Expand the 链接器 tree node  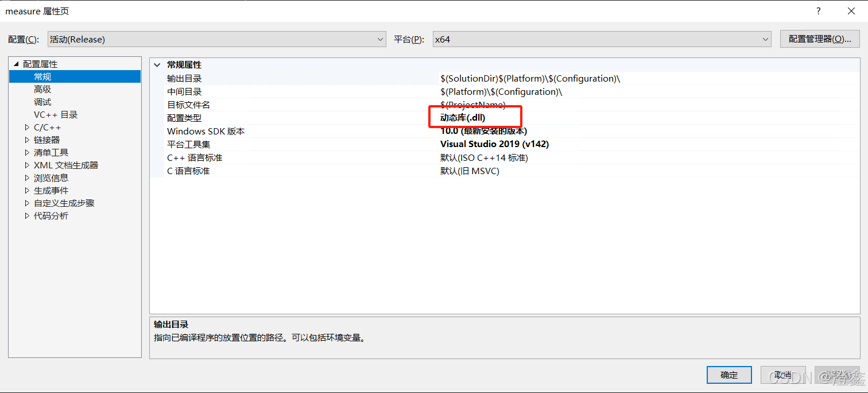tap(27, 140)
